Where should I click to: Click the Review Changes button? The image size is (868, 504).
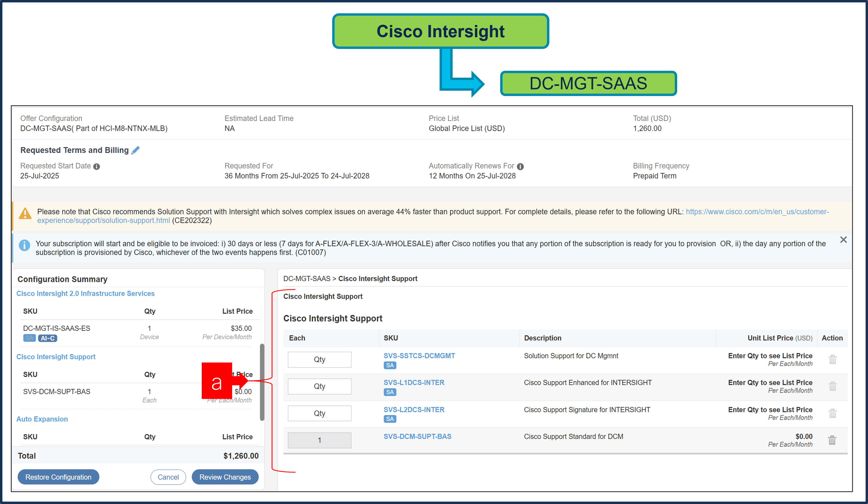[x=225, y=477]
